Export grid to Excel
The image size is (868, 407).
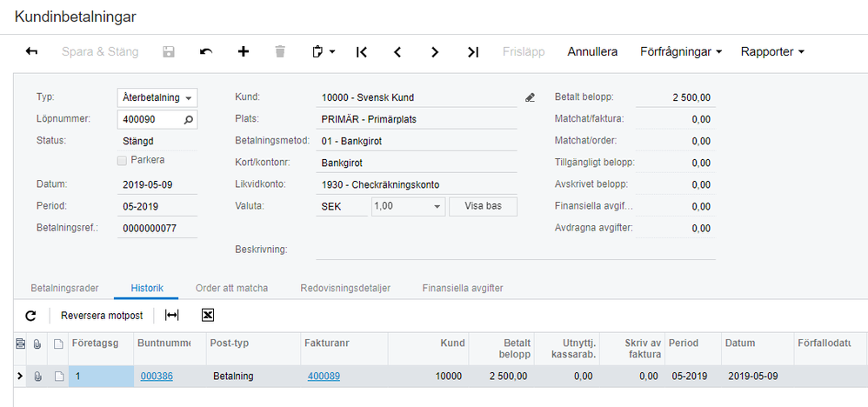point(208,315)
